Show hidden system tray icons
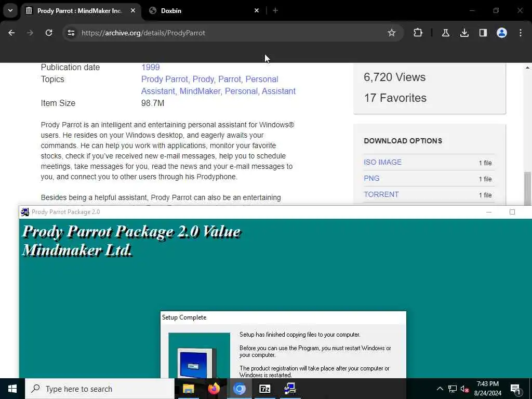 440,389
